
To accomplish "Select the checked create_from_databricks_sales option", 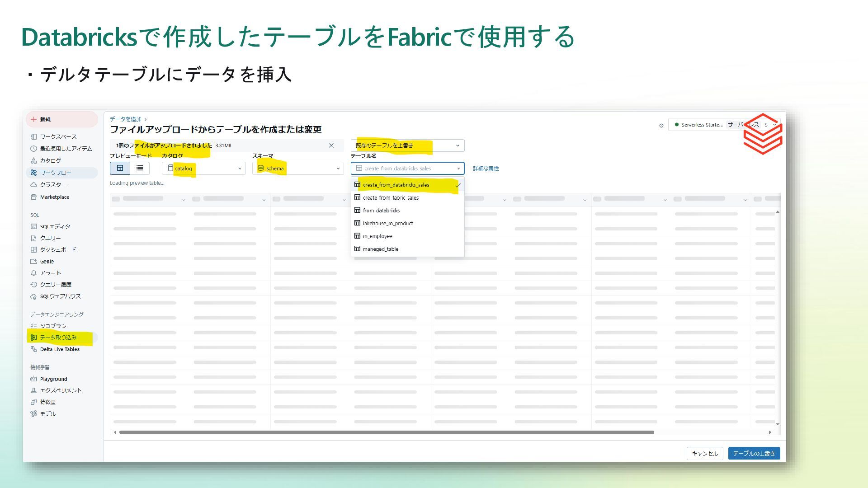I will coord(396,185).
